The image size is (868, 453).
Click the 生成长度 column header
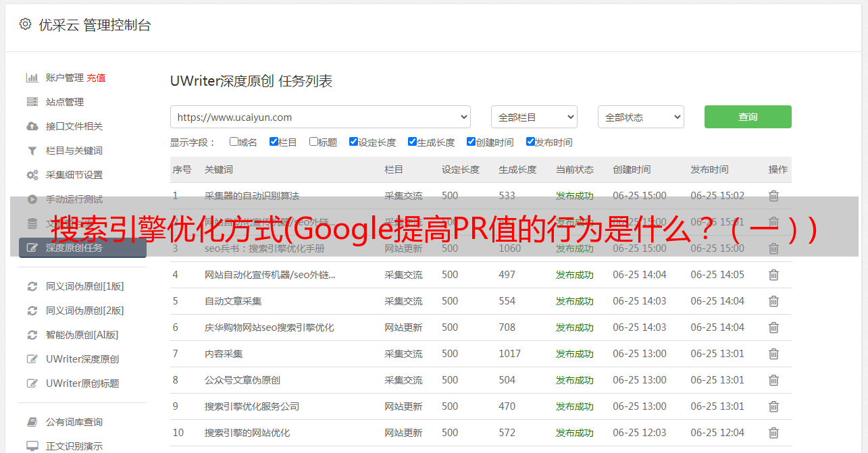click(x=518, y=169)
